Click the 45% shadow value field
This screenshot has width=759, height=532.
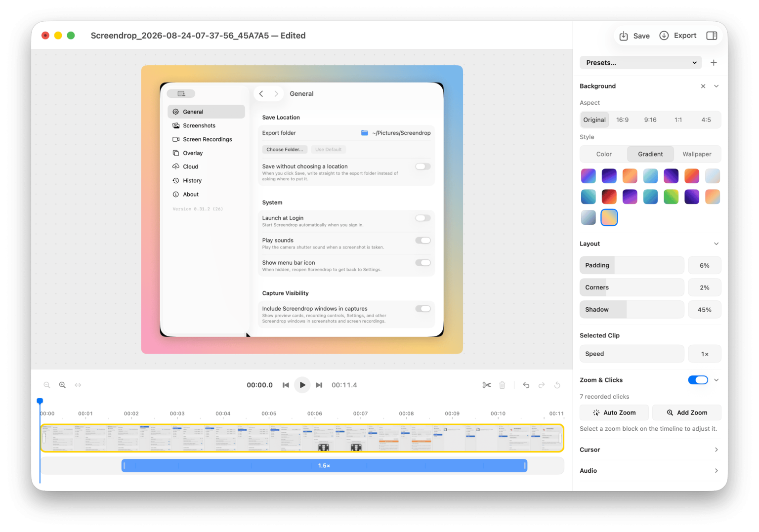click(705, 310)
